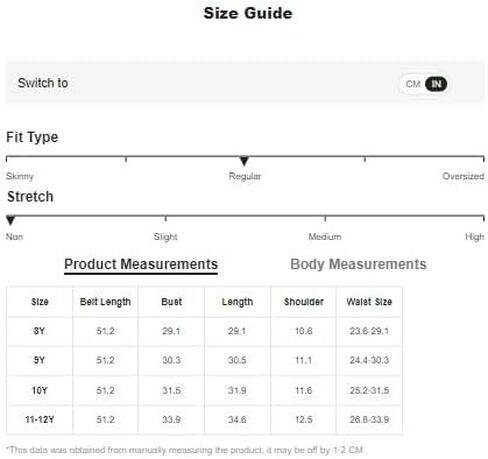Click the Shoulder column header
The image size is (488, 459).
click(x=304, y=302)
